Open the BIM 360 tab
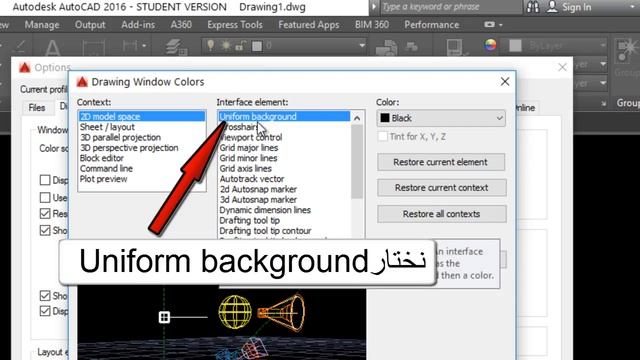 pos(371,25)
